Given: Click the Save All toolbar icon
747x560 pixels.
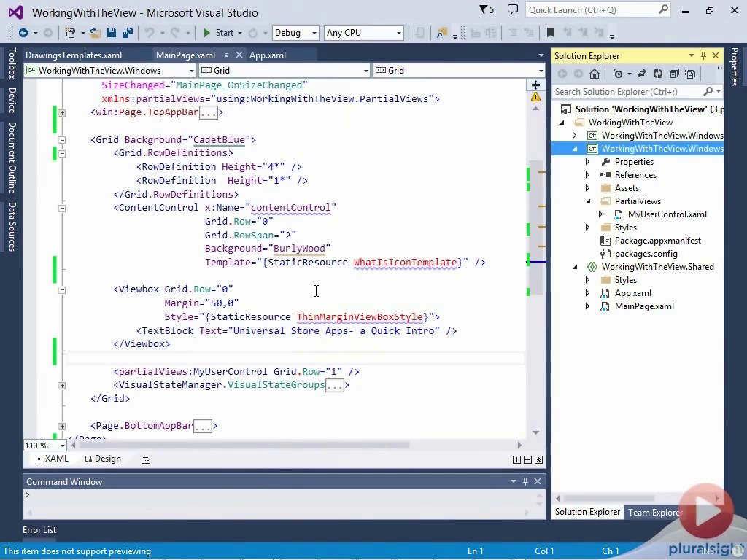Looking at the screenshot, I should [x=126, y=33].
